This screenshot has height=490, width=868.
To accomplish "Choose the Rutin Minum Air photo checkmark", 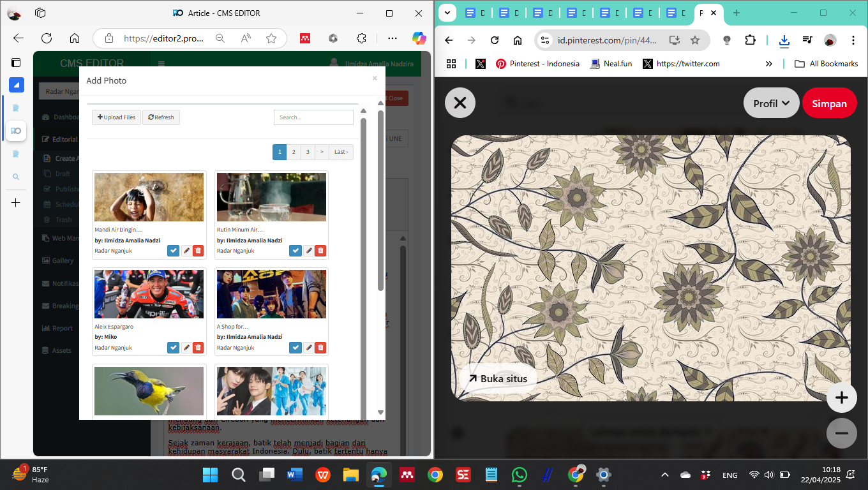I will 296,251.
